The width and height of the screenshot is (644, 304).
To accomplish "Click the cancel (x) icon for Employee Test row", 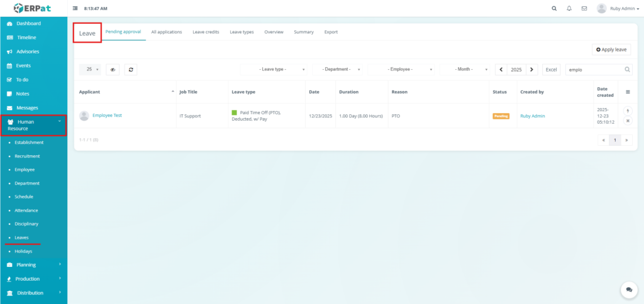I will pyautogui.click(x=628, y=121).
